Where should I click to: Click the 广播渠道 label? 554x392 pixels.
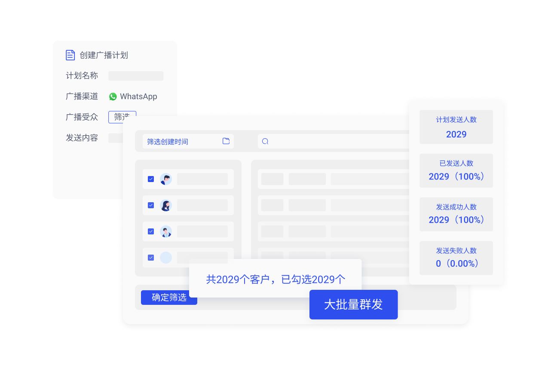click(x=82, y=96)
